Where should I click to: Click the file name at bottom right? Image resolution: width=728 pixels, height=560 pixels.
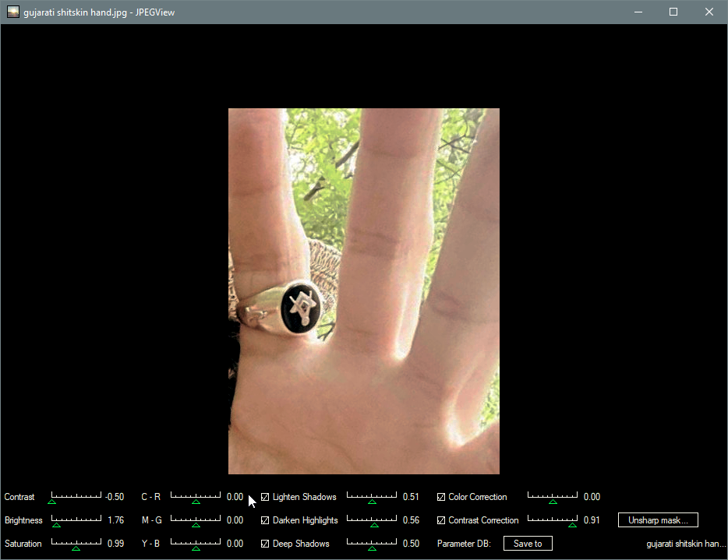point(686,544)
